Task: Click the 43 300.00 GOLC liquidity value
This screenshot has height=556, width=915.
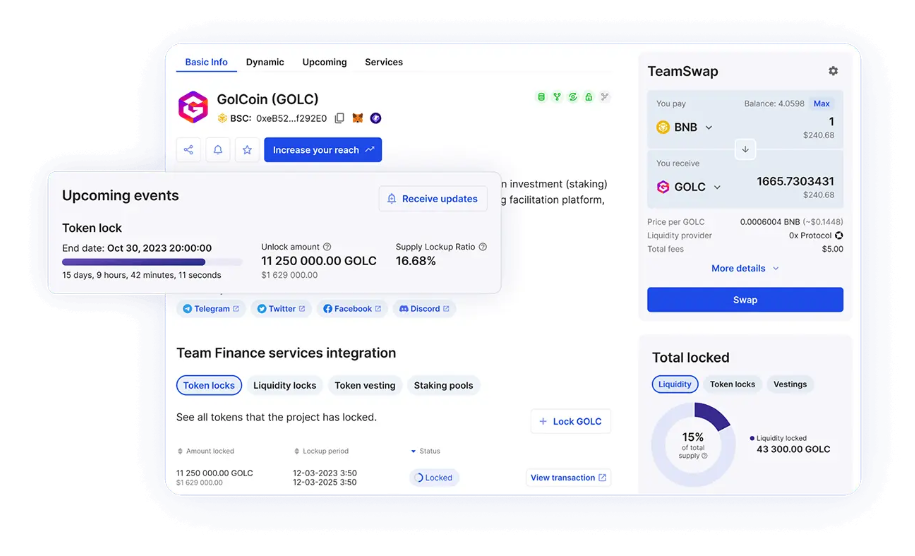Action: tap(793, 449)
